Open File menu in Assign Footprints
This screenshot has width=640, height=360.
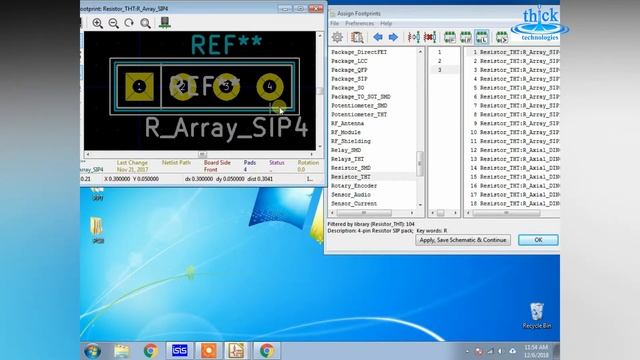pyautogui.click(x=335, y=24)
